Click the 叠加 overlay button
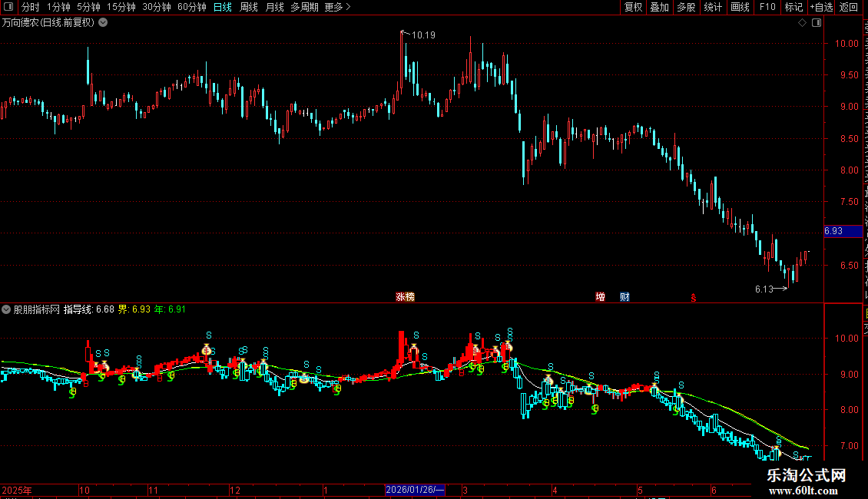This screenshot has height=499, width=868. pos(659,7)
